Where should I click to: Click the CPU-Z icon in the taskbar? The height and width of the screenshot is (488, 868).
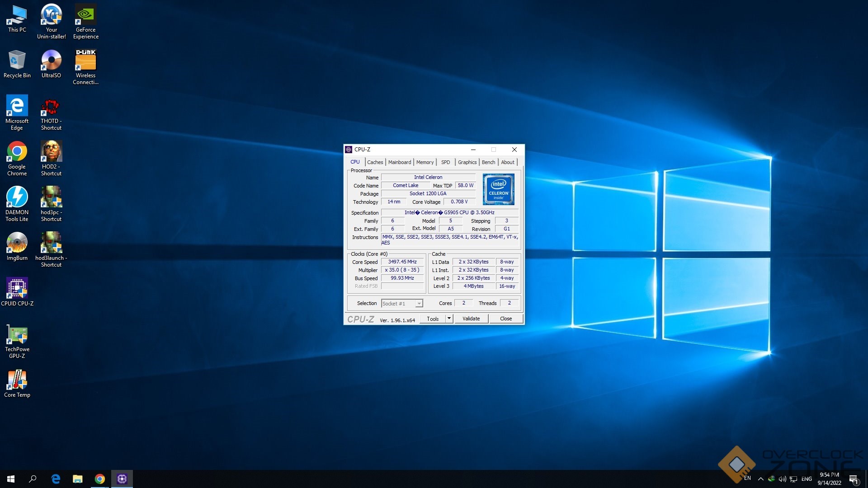(x=122, y=479)
